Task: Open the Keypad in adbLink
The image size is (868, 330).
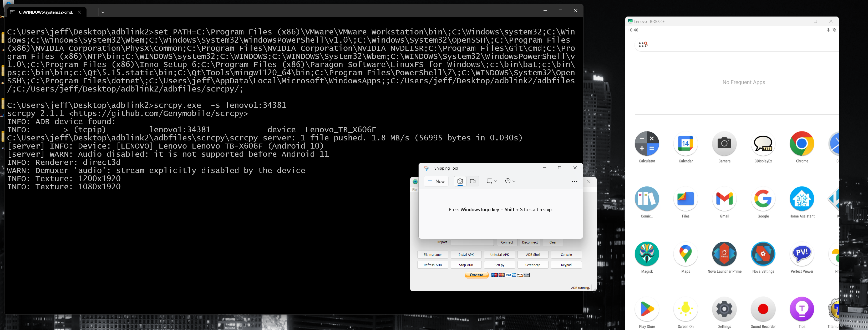Action: (x=566, y=265)
